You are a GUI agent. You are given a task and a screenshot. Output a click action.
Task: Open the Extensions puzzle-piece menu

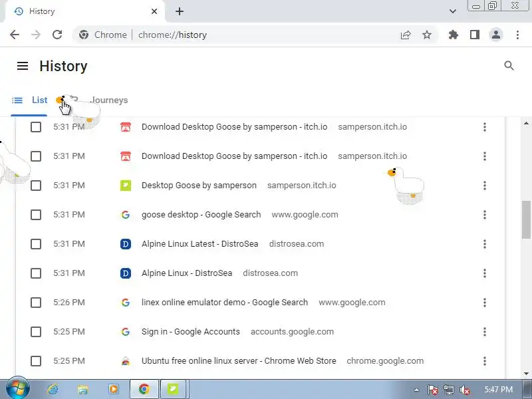tap(454, 35)
